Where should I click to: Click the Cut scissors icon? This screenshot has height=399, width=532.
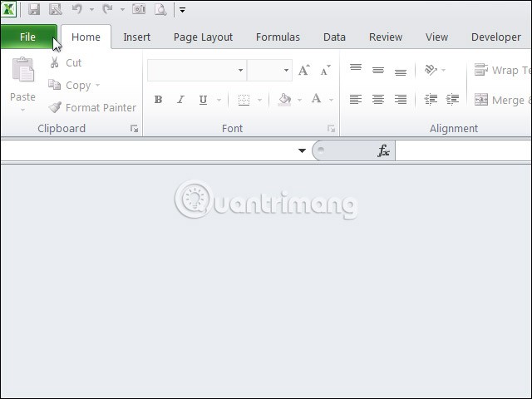pos(56,63)
